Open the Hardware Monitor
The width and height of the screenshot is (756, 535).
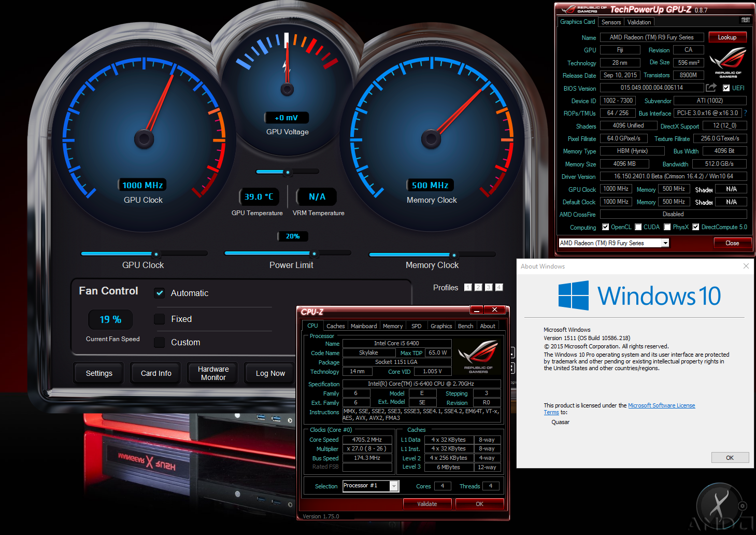click(x=213, y=373)
